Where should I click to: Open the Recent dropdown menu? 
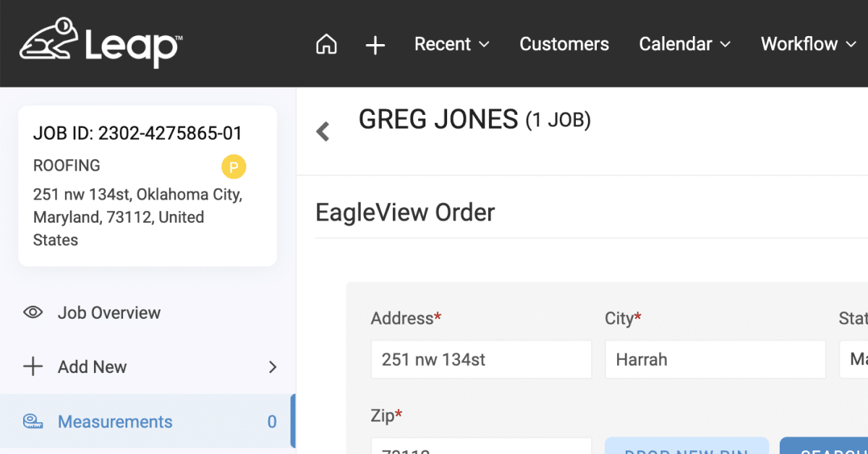tap(451, 45)
